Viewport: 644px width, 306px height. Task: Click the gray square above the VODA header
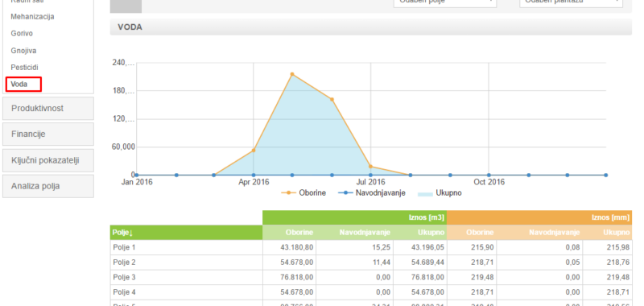pyautogui.click(x=126, y=6)
